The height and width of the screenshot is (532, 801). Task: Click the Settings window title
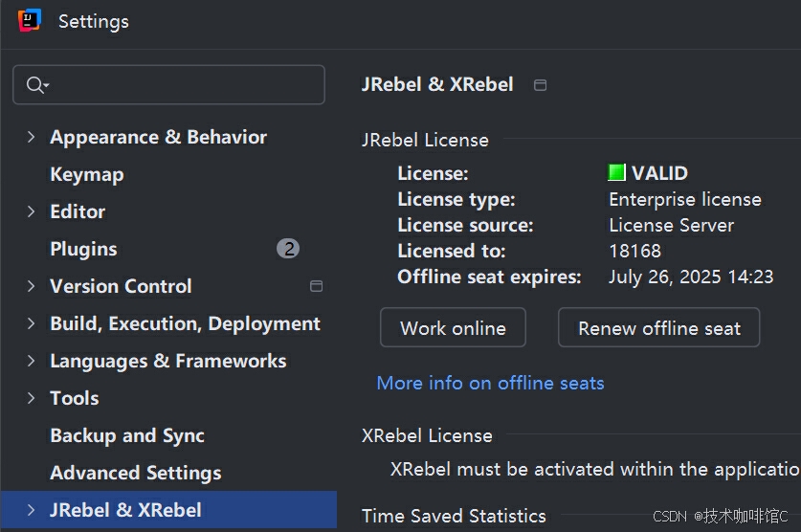(94, 21)
